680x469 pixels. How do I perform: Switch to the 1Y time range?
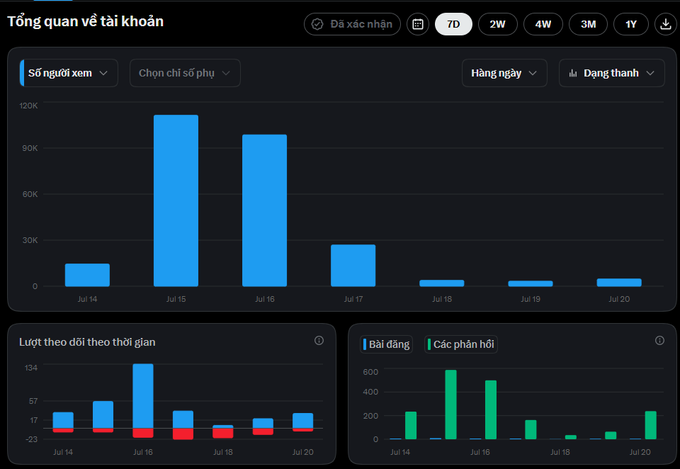(x=631, y=24)
